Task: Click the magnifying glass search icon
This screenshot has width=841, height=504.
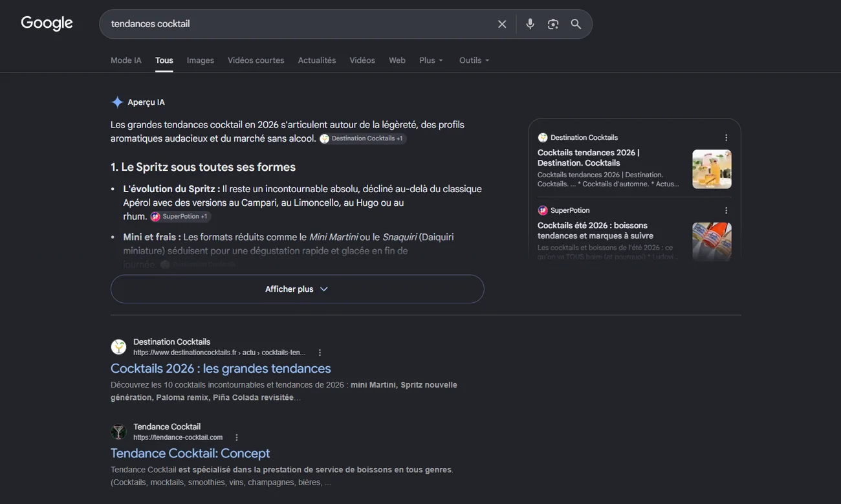Action: pos(576,24)
